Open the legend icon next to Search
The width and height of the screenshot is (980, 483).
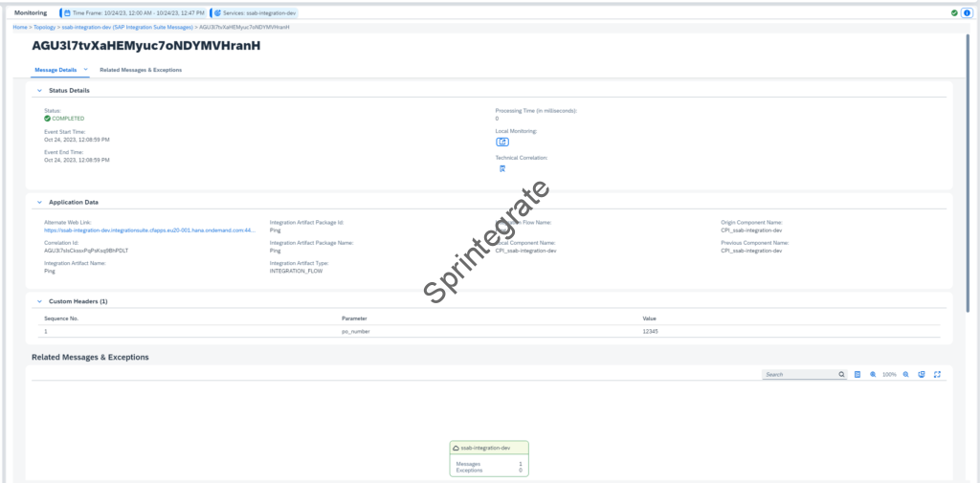857,374
